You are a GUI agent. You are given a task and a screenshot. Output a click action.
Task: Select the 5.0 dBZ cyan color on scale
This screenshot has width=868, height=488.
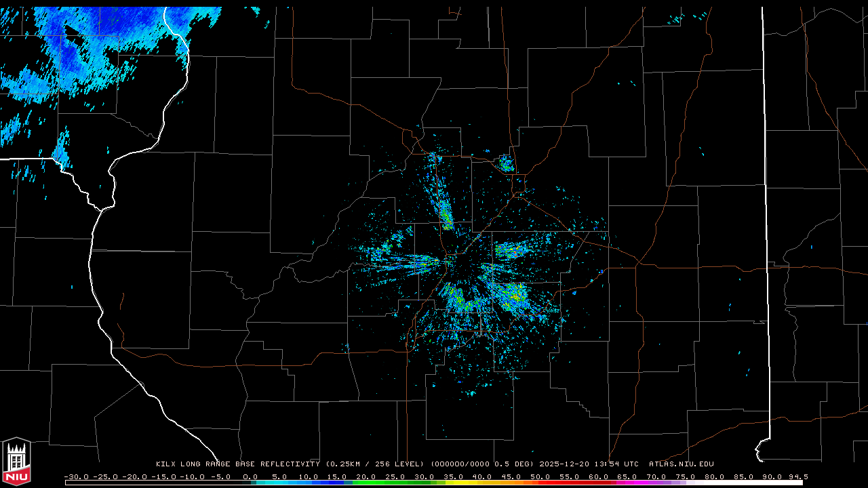[x=279, y=483]
